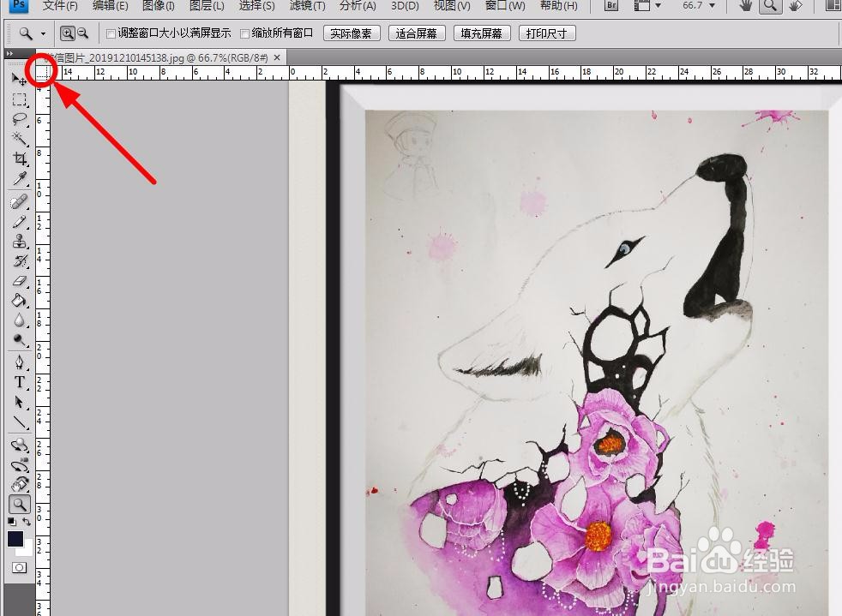This screenshot has height=616, width=842.
Task: Select the Magic Wand tool
Action: tap(20, 139)
